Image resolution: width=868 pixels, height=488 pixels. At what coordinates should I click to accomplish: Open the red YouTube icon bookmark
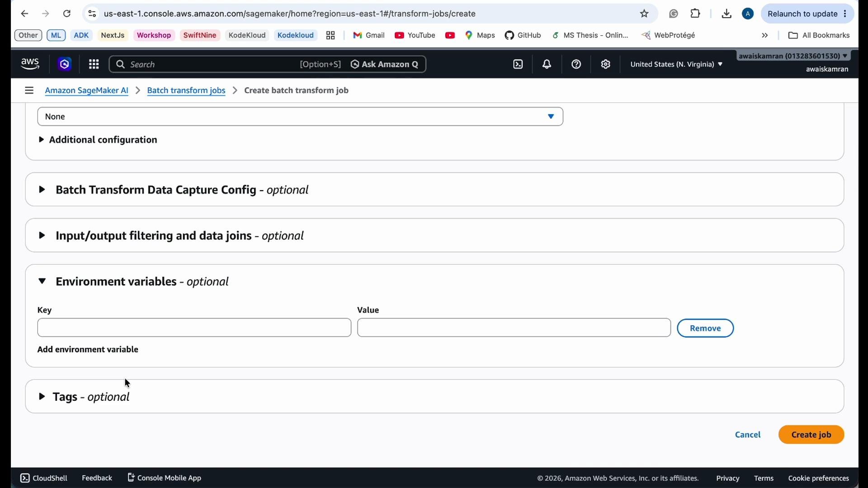pos(450,36)
